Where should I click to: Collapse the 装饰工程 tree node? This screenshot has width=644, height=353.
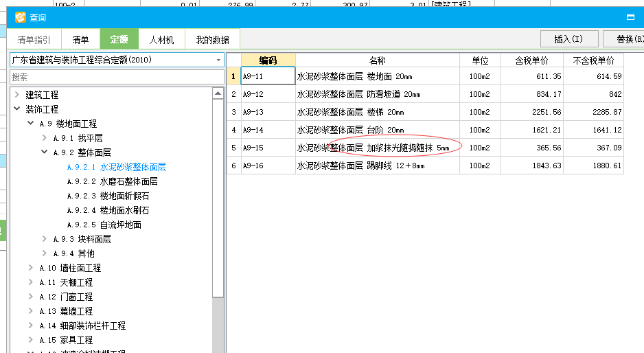click(17, 109)
